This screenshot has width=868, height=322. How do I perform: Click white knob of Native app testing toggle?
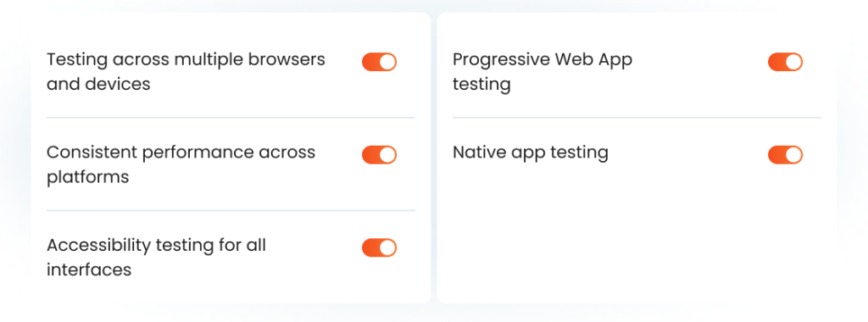(793, 155)
